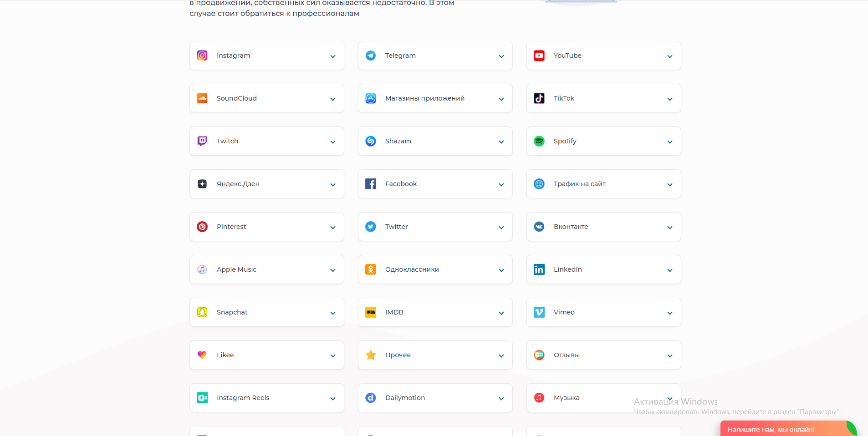Click the Likee heart icon
This screenshot has height=436, width=868.
coord(202,355)
